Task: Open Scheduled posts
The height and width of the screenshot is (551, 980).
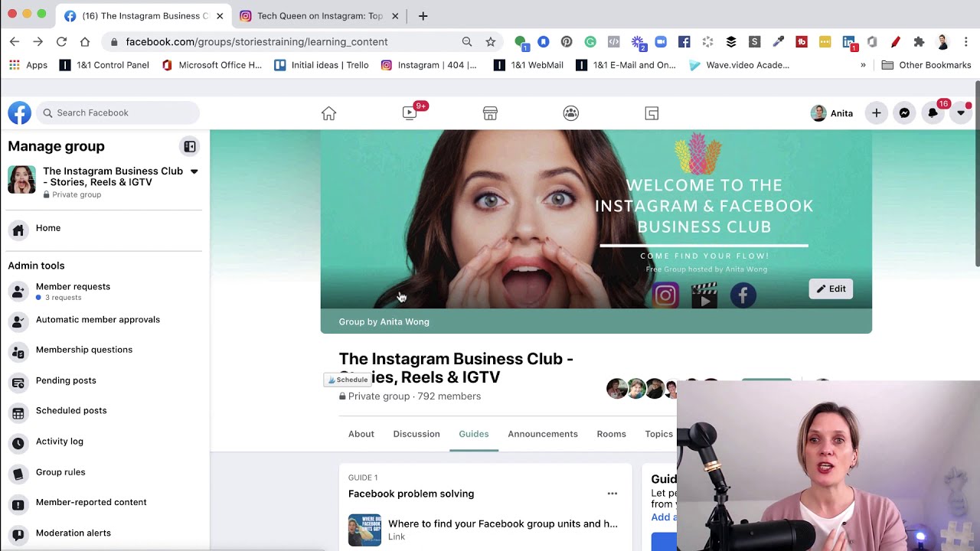Action: tap(105, 412)
